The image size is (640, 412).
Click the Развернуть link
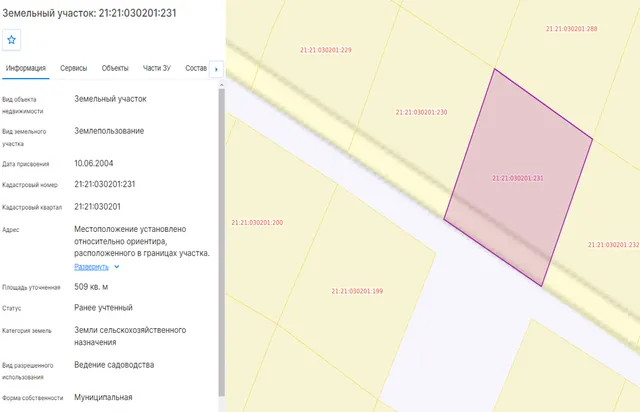[x=91, y=267]
